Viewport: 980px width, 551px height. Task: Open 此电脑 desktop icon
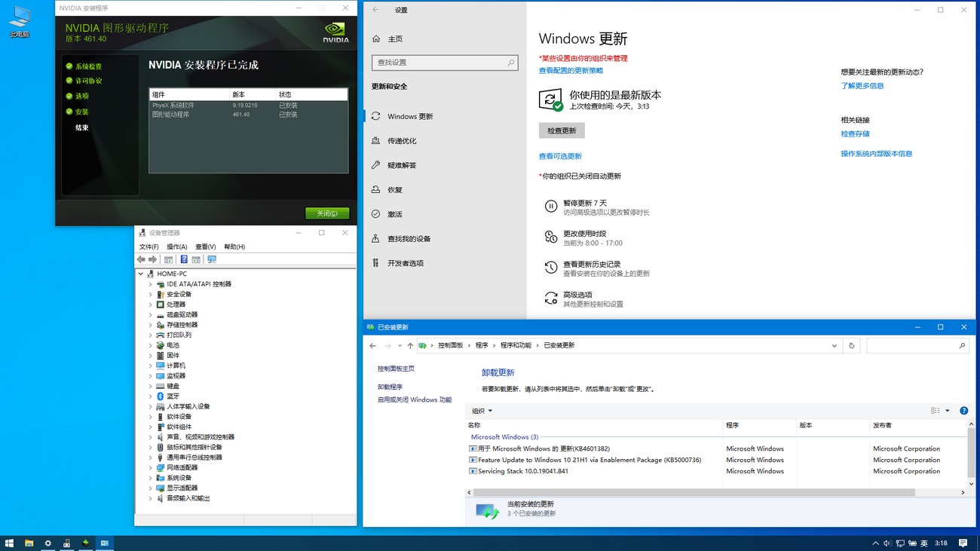click(x=20, y=22)
